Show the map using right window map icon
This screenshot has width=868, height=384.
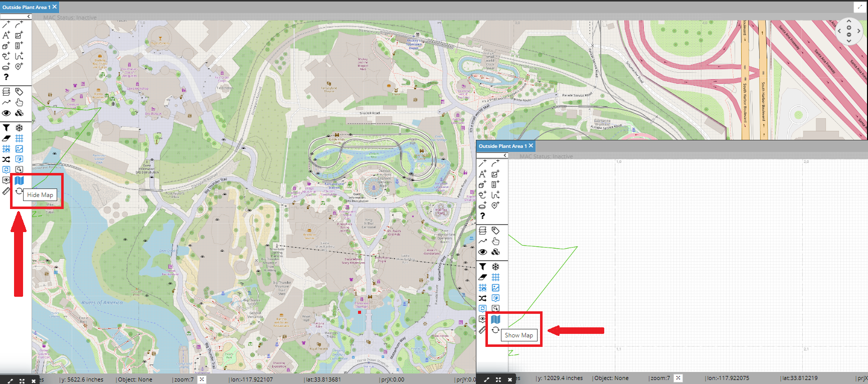[495, 319]
